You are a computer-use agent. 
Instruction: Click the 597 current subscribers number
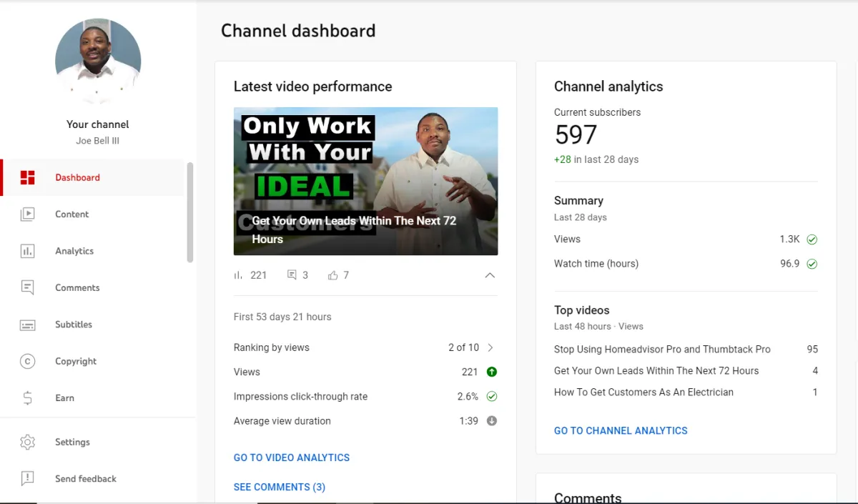tap(576, 135)
